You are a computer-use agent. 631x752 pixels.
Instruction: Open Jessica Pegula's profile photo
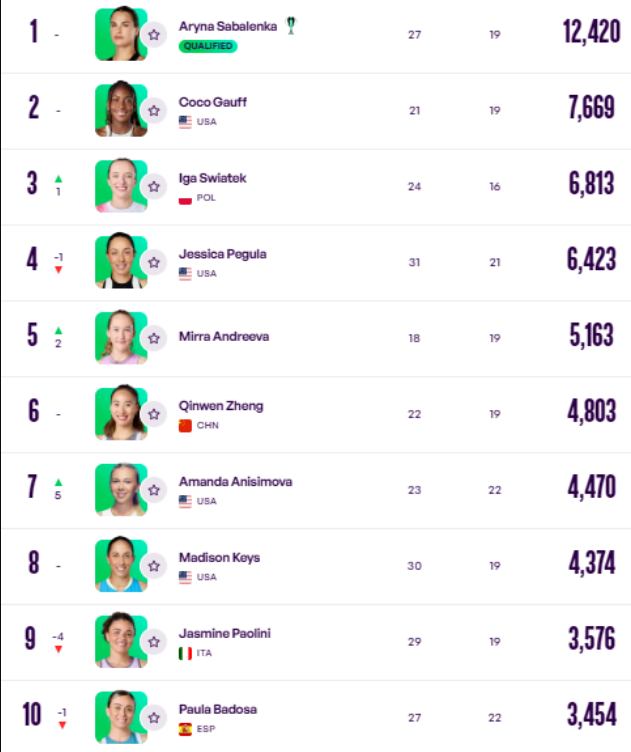coord(121,260)
